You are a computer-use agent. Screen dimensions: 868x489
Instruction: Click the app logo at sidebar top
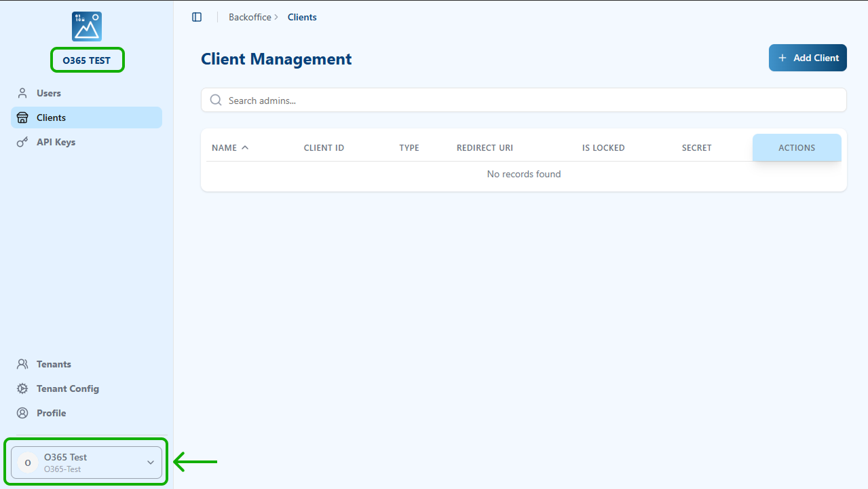87,26
